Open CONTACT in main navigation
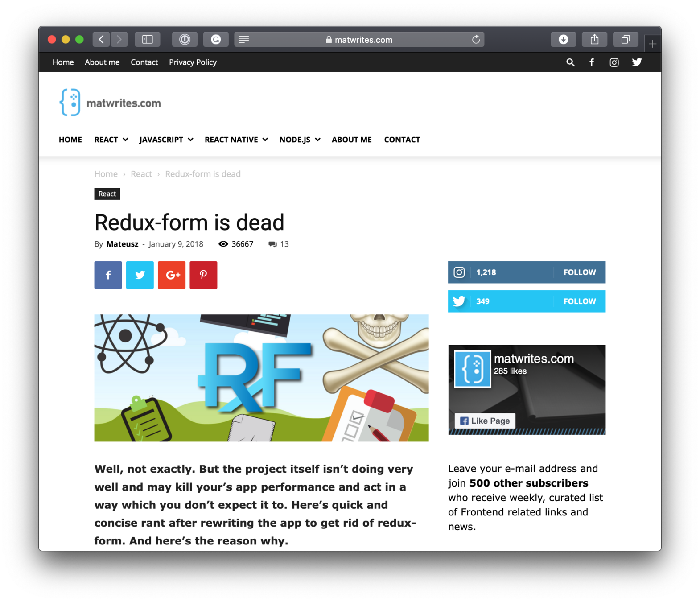Screen dimensions: 700x602 402,140
